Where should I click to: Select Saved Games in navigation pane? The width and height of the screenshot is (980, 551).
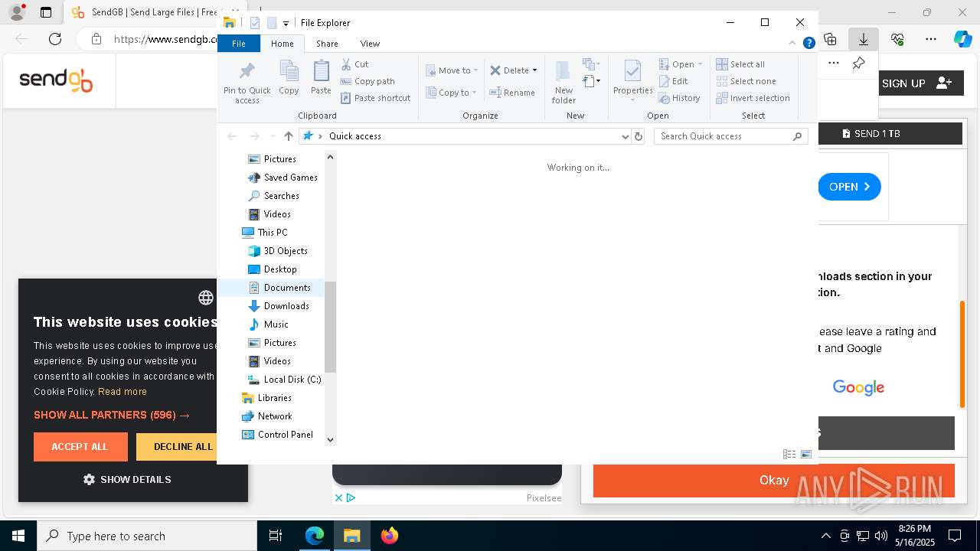click(x=290, y=178)
